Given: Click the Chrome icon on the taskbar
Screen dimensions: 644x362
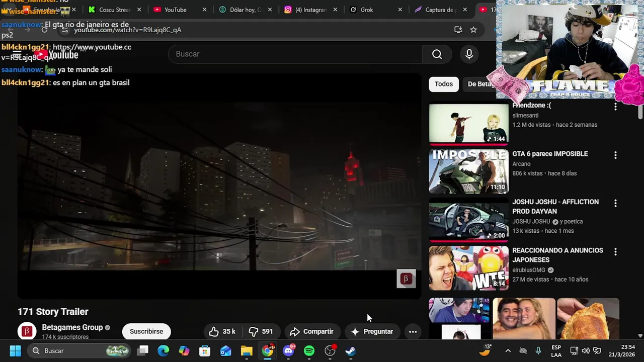Looking at the screenshot, I should click(x=268, y=351).
